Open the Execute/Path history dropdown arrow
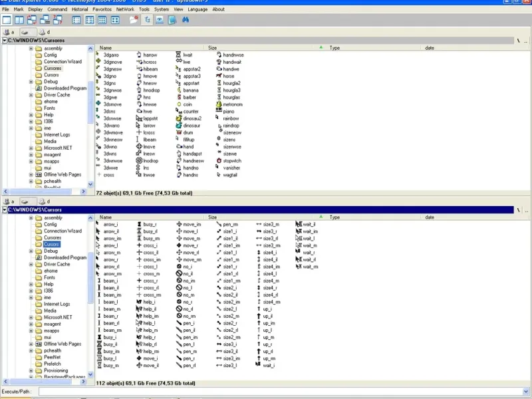This screenshot has height=399, width=532. coord(526,392)
